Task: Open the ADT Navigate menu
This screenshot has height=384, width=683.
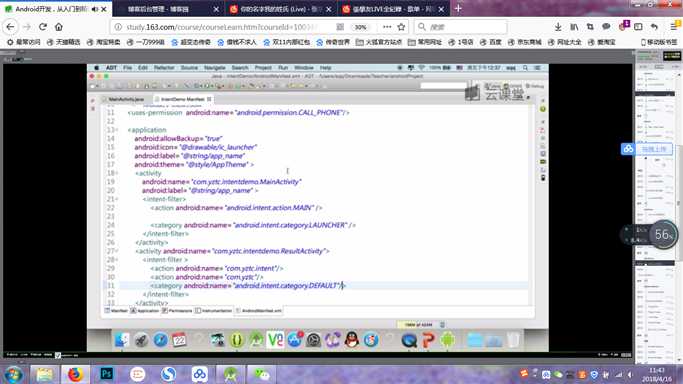Action: pyautogui.click(x=214, y=68)
